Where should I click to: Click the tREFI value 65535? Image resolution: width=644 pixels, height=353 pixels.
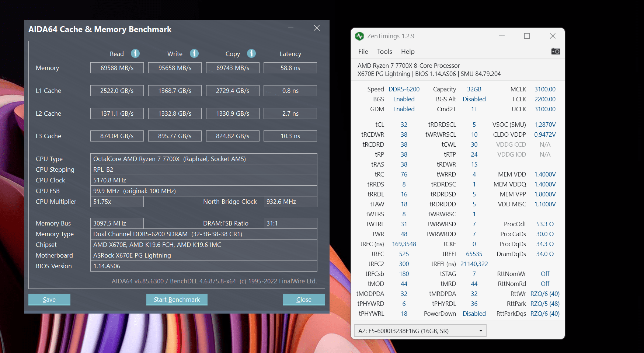click(x=474, y=254)
